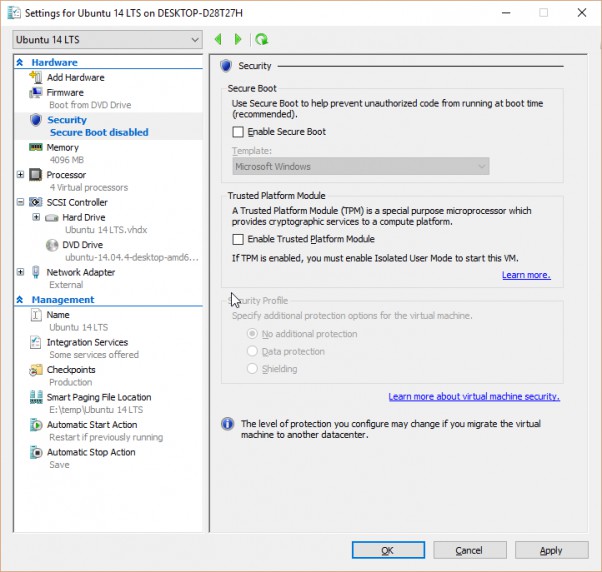
Task: Click the Memory chip icon
Action: pos(36,147)
